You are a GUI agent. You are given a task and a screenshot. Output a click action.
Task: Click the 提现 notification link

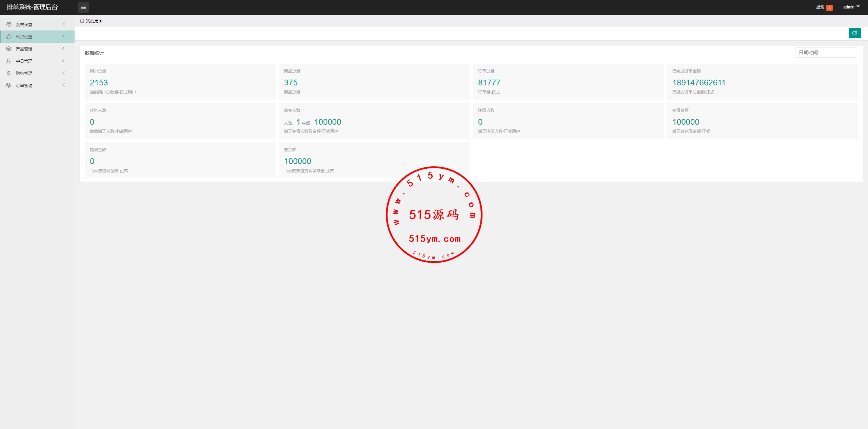820,7
